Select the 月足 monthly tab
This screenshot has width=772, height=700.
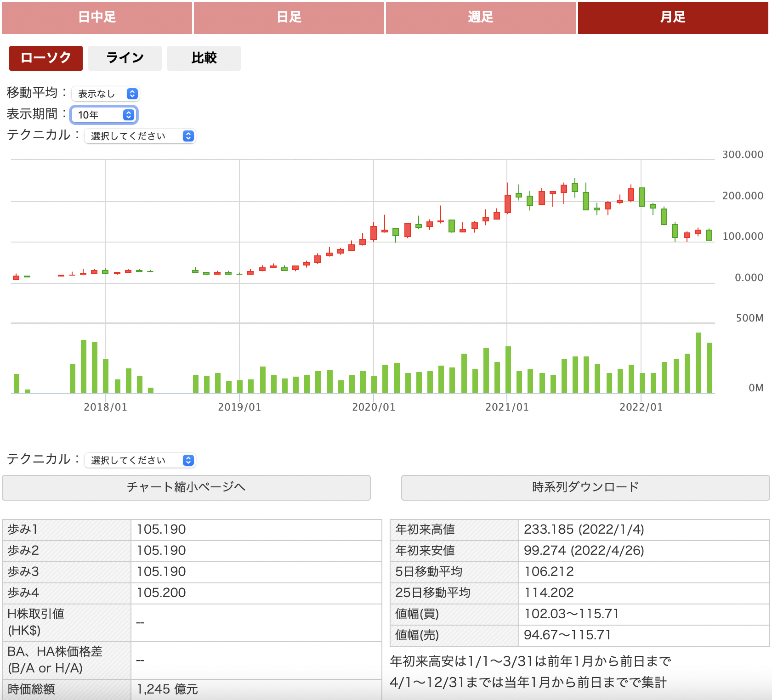tap(673, 17)
